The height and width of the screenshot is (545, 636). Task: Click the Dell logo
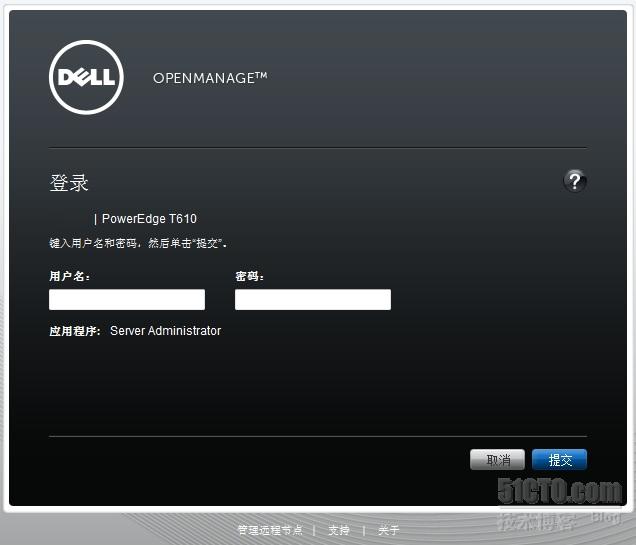point(86,77)
